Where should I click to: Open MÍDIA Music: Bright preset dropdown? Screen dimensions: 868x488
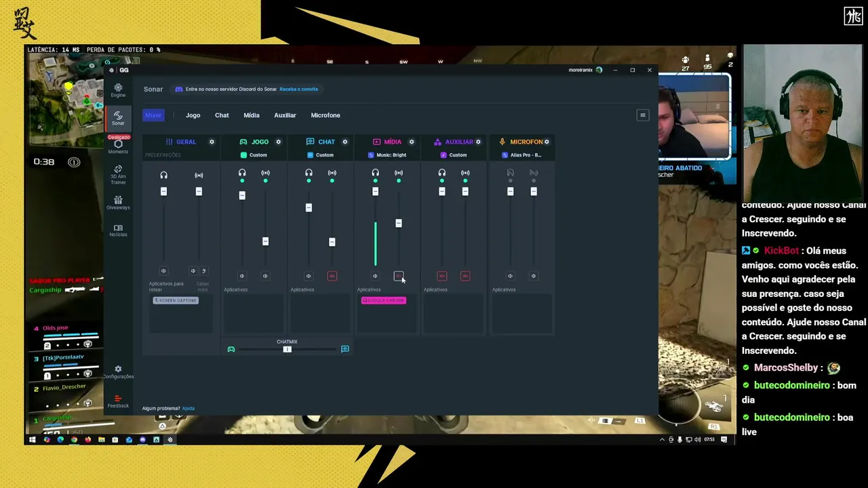click(387, 155)
